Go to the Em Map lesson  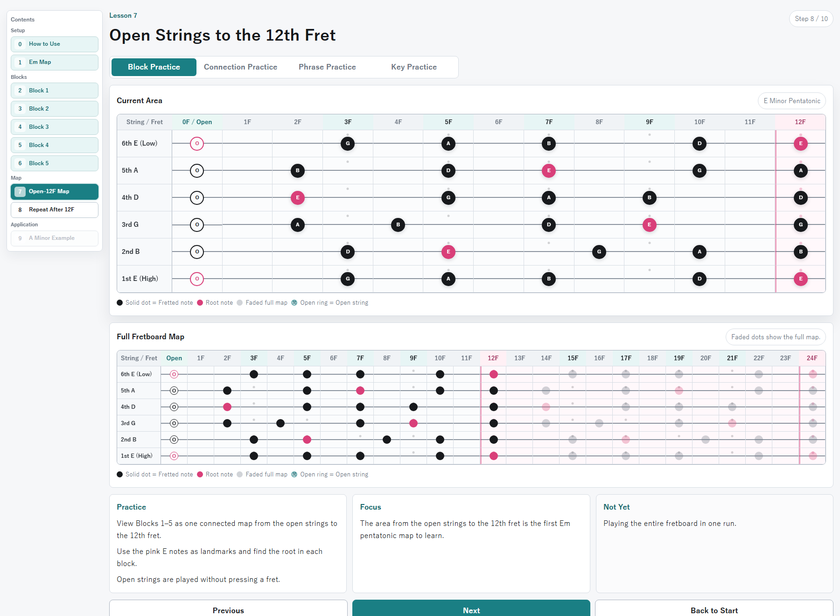[x=54, y=63]
